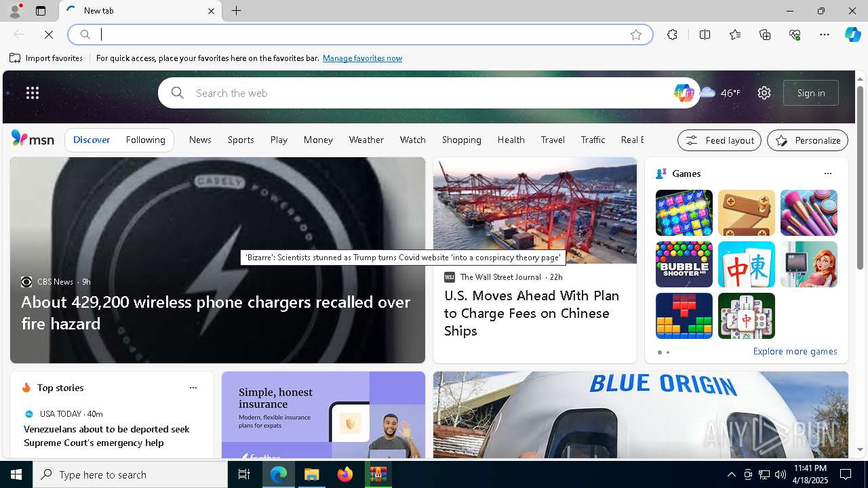Open the Simple, honest insurance ad
The height and width of the screenshot is (488, 868).
click(x=323, y=415)
